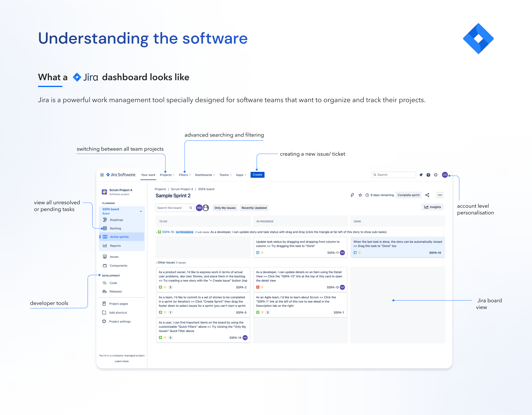
Task: Click the story type icon on SSPA-2
Action: point(160,287)
